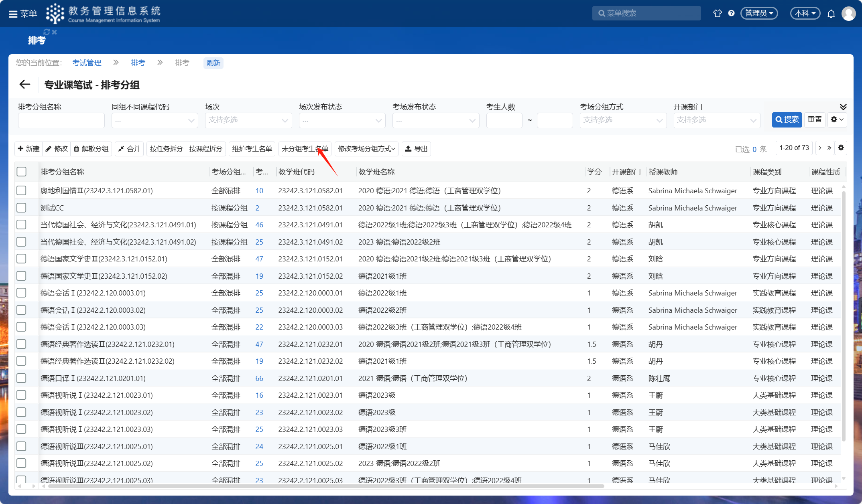Click the 导出 export button

click(416, 149)
